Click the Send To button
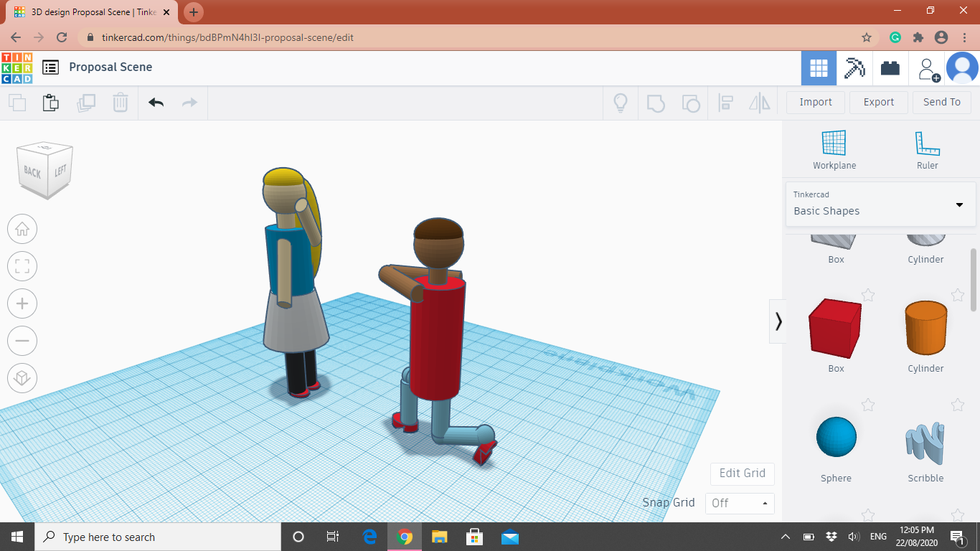 (942, 102)
